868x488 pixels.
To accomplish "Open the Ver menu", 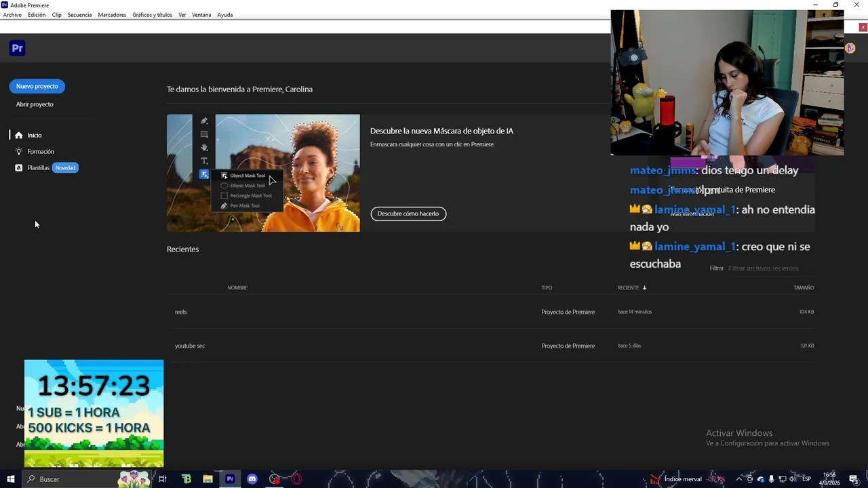I will [x=182, y=15].
